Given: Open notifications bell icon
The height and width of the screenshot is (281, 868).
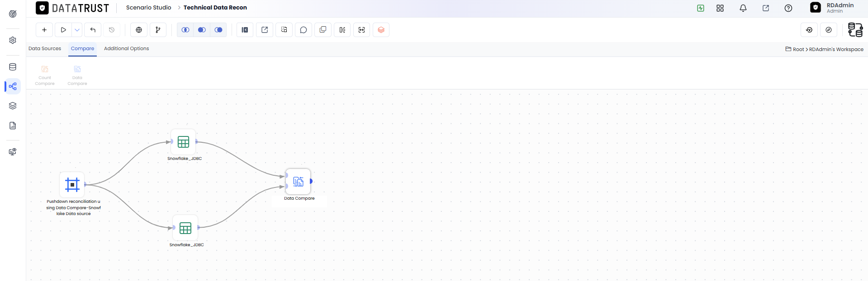Looking at the screenshot, I should pos(743,8).
